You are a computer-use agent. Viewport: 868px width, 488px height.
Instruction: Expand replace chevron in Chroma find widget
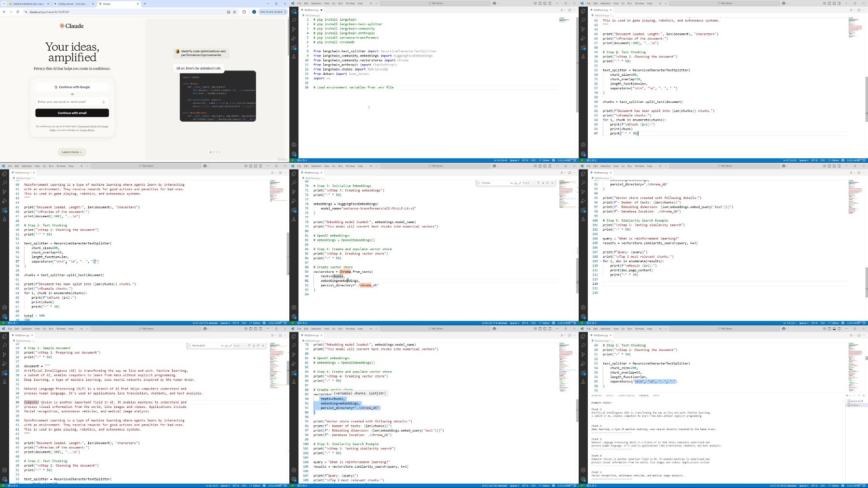(x=479, y=183)
